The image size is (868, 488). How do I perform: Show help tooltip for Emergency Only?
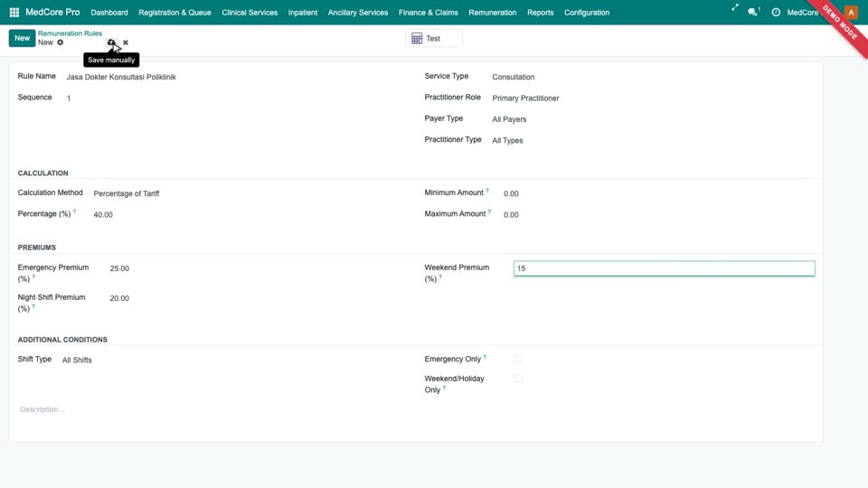point(485,357)
